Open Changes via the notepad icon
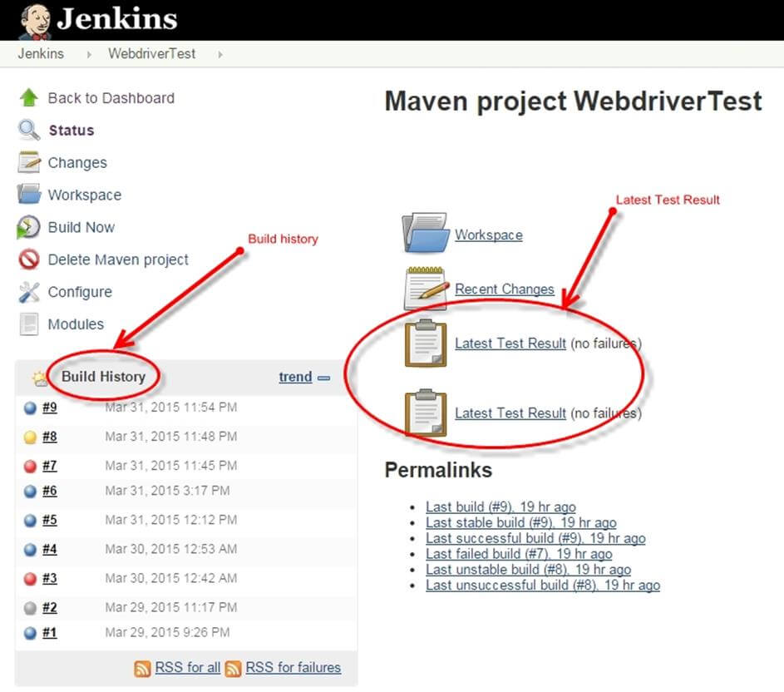This screenshot has width=784, height=692. 29,162
